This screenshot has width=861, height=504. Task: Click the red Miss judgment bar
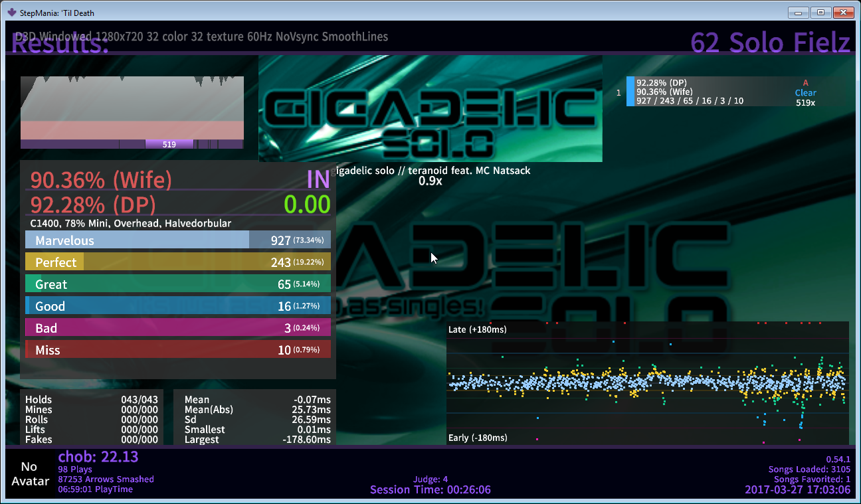click(177, 350)
